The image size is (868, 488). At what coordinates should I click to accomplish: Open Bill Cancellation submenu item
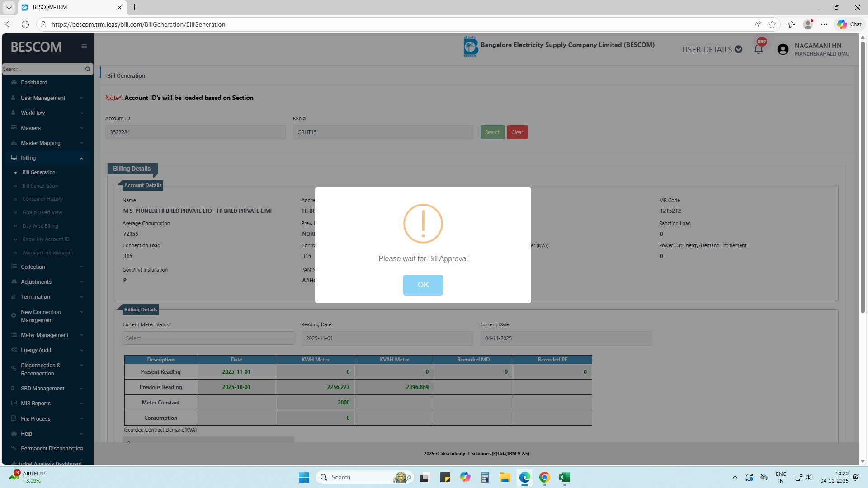click(40, 186)
